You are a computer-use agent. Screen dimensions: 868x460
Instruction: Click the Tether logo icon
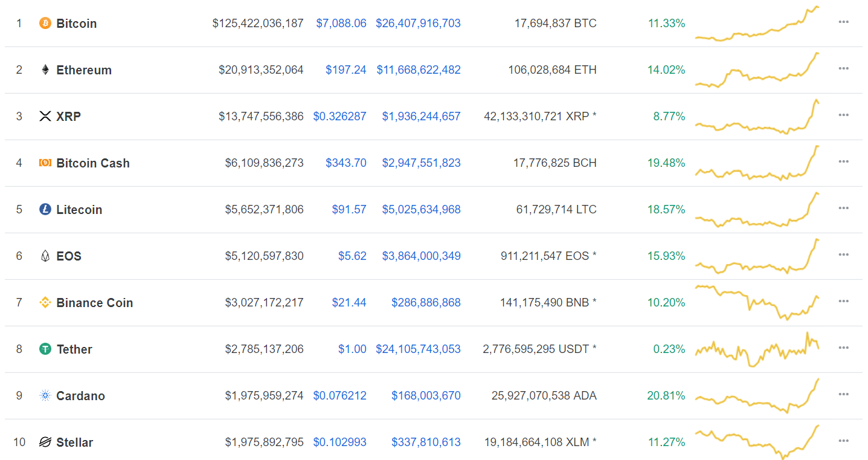click(44, 349)
